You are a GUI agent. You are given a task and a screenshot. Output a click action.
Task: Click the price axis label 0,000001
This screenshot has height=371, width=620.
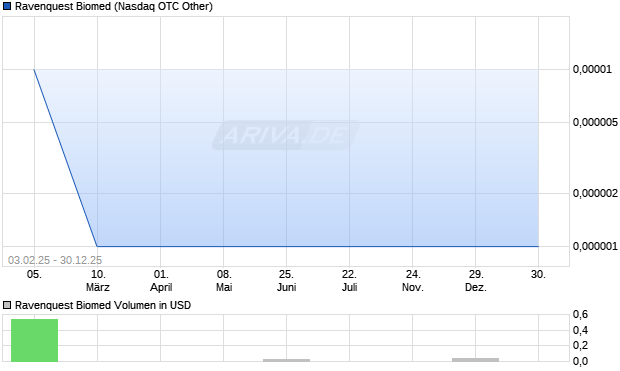[x=595, y=246]
